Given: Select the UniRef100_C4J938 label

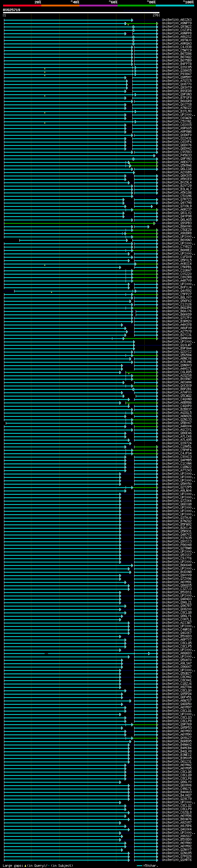Looking at the screenshot, I should pyautogui.click(x=177, y=47).
